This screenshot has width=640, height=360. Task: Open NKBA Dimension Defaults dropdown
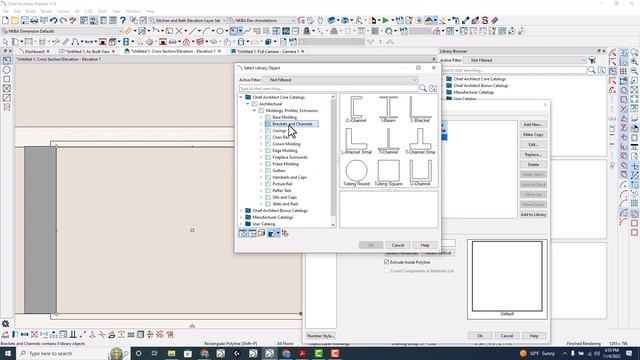coord(62,31)
